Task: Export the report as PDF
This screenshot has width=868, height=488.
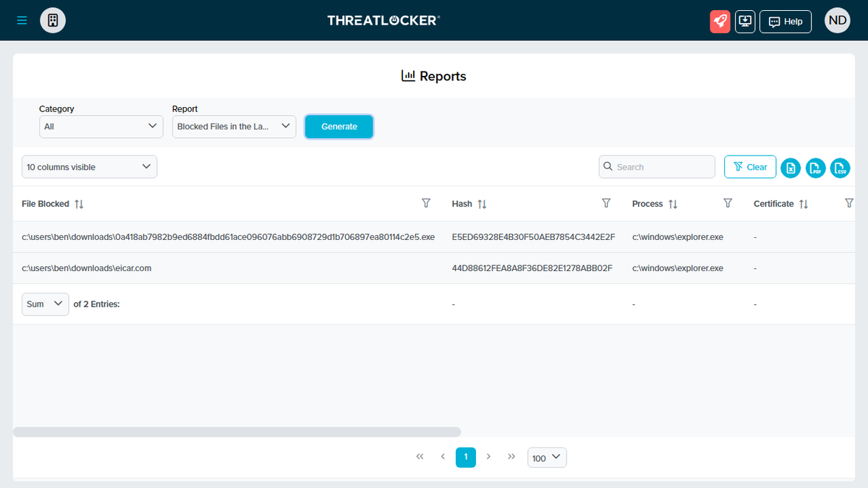Action: pyautogui.click(x=815, y=167)
